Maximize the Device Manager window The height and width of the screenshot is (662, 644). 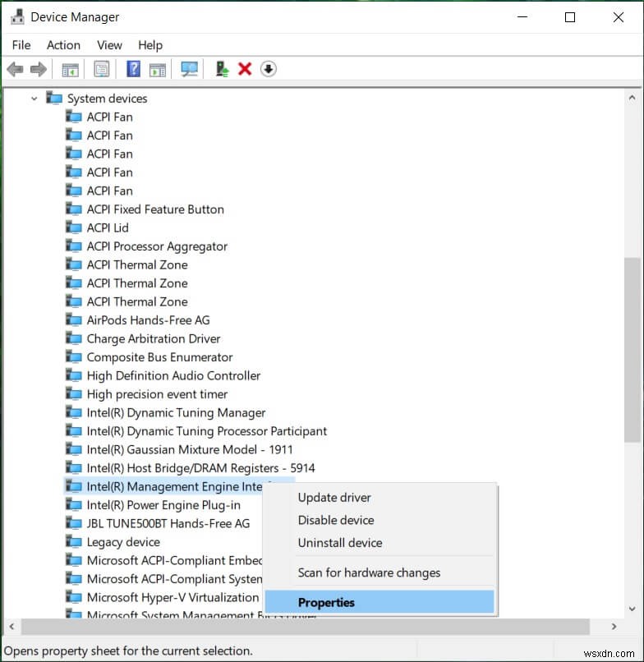[570, 17]
